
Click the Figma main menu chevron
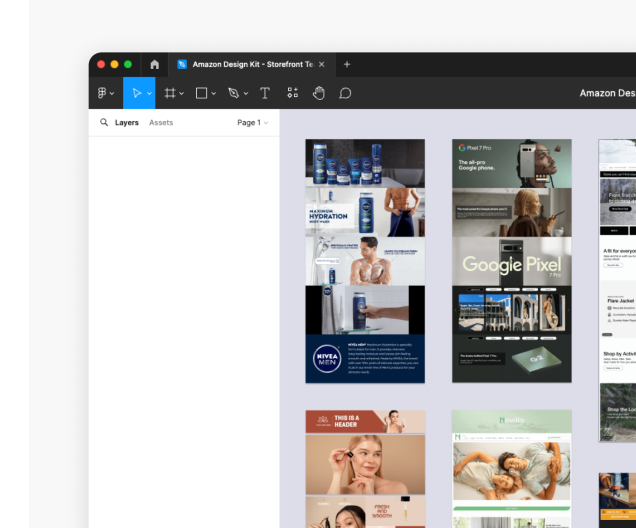tap(112, 94)
